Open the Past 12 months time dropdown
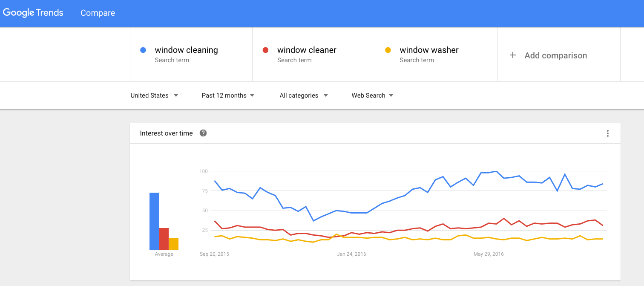This screenshot has height=286, width=644. 228,95
